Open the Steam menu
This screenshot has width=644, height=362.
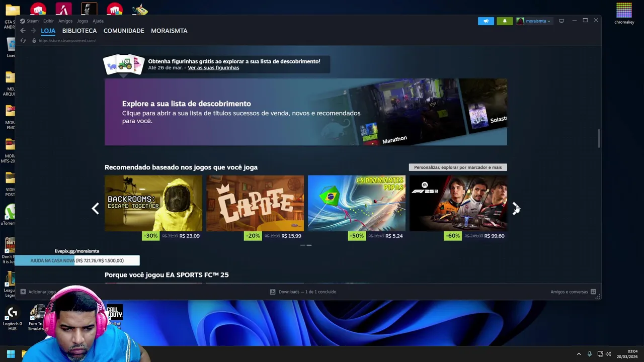pyautogui.click(x=33, y=21)
